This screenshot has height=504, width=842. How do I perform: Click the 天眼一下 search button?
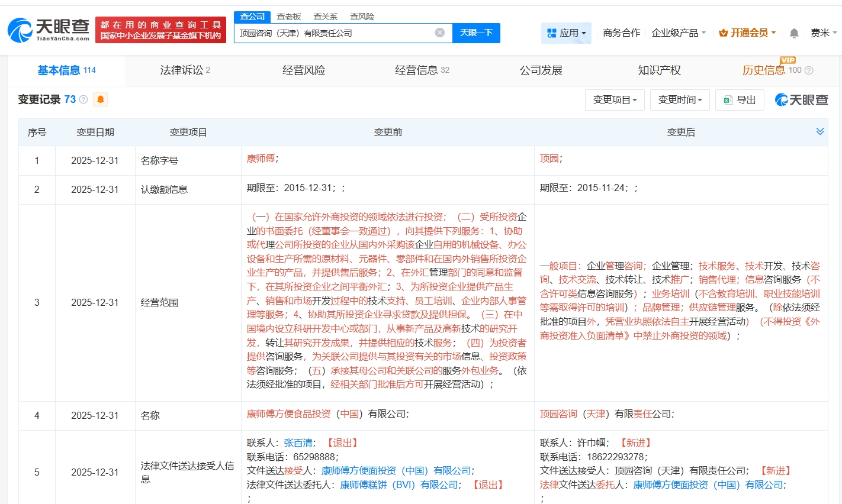[476, 33]
